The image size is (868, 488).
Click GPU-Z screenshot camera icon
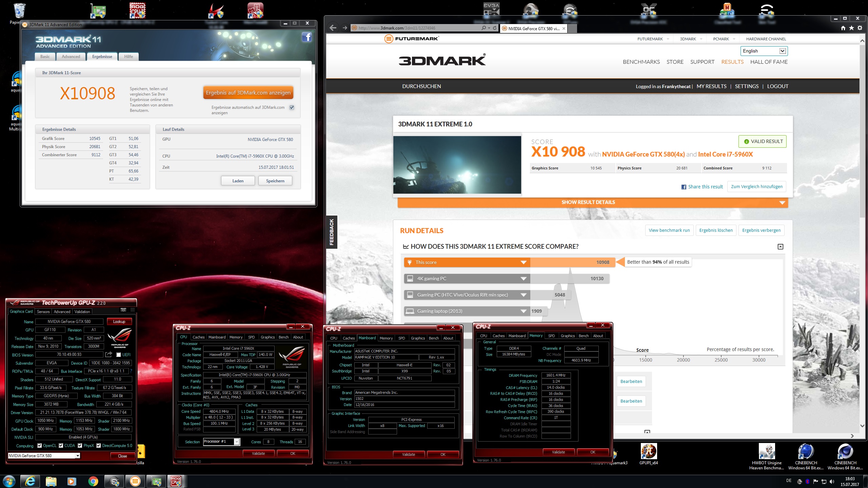[x=123, y=310]
